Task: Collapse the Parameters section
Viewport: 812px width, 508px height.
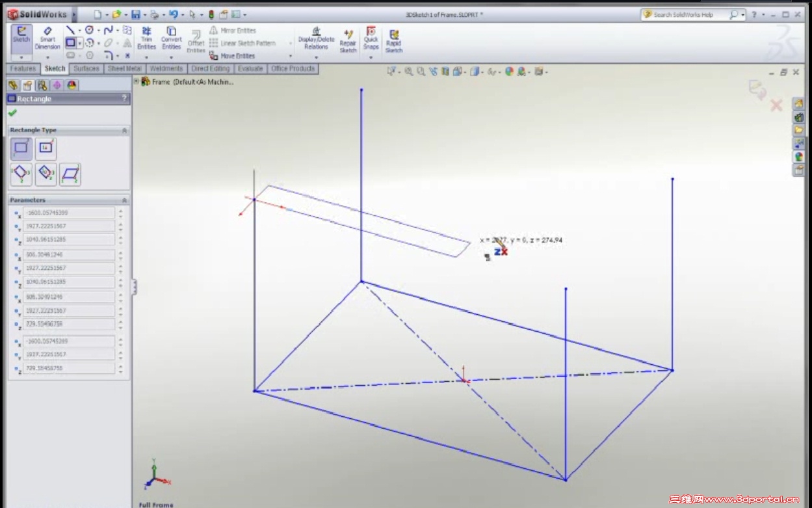Action: [x=124, y=200]
